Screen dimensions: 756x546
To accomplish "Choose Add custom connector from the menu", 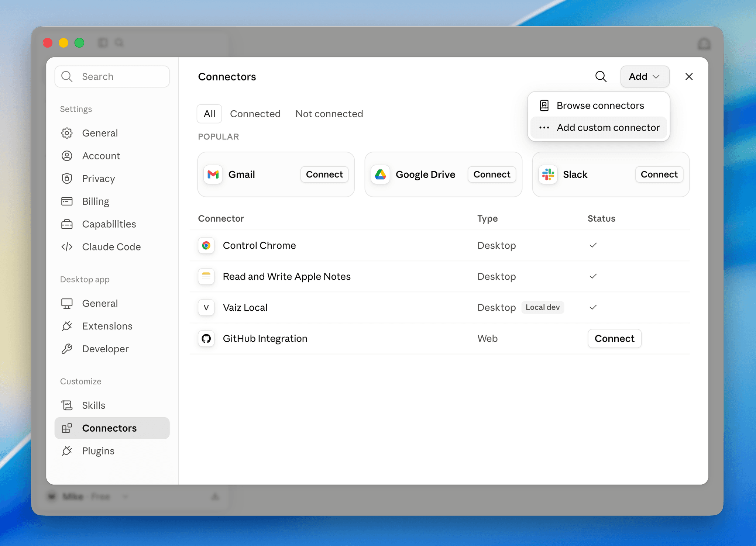I will 598,128.
